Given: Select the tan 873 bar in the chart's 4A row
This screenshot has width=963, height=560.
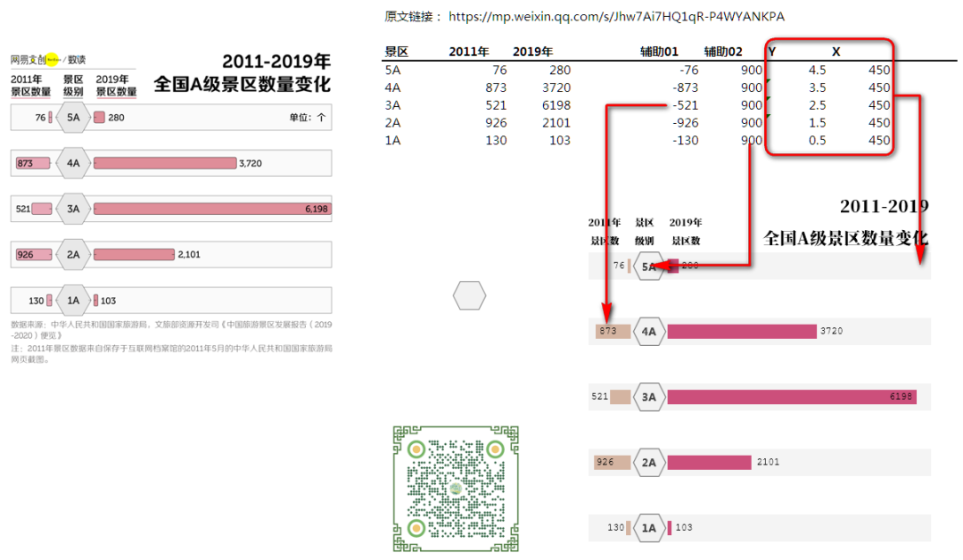Looking at the screenshot, I should [x=613, y=331].
